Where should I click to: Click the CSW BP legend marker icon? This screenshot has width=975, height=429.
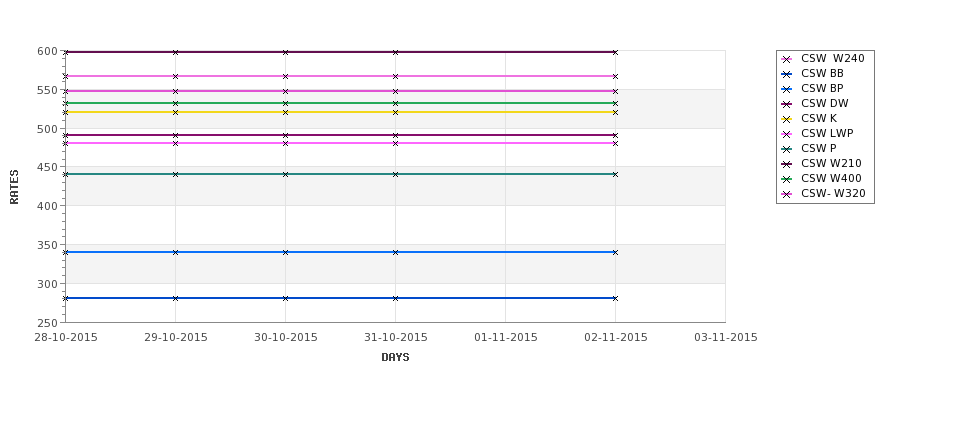tap(787, 90)
